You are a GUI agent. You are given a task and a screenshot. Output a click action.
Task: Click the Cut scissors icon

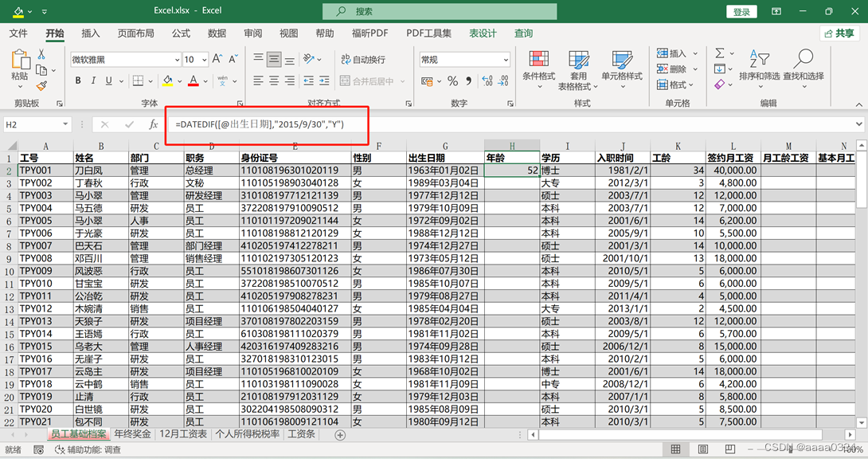[41, 54]
